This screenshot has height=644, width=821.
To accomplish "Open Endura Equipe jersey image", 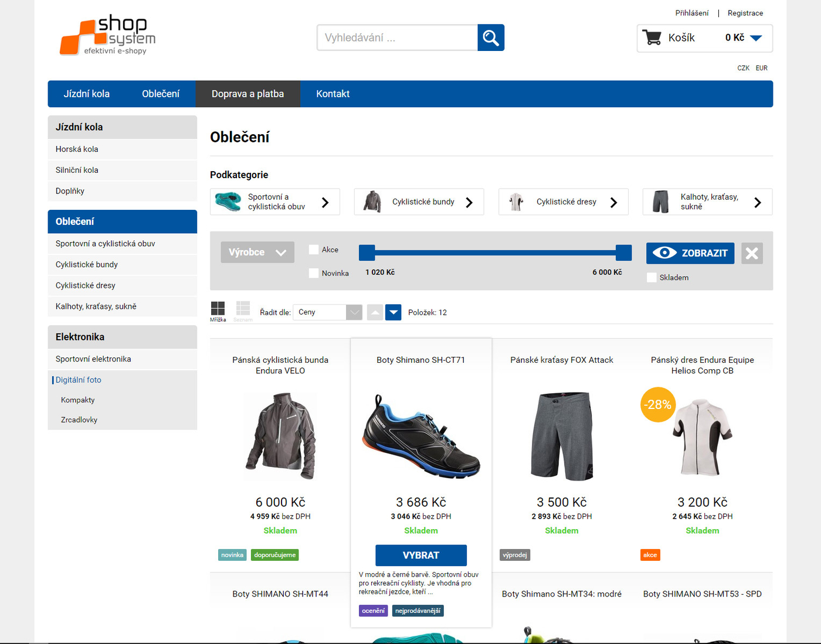I will click(703, 437).
